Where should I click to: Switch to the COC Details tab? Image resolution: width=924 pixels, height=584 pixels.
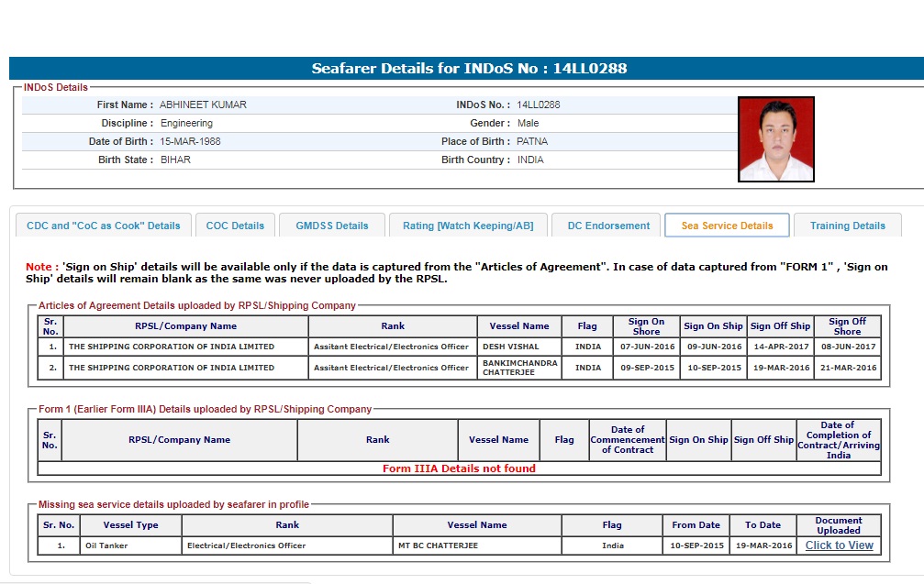click(235, 226)
